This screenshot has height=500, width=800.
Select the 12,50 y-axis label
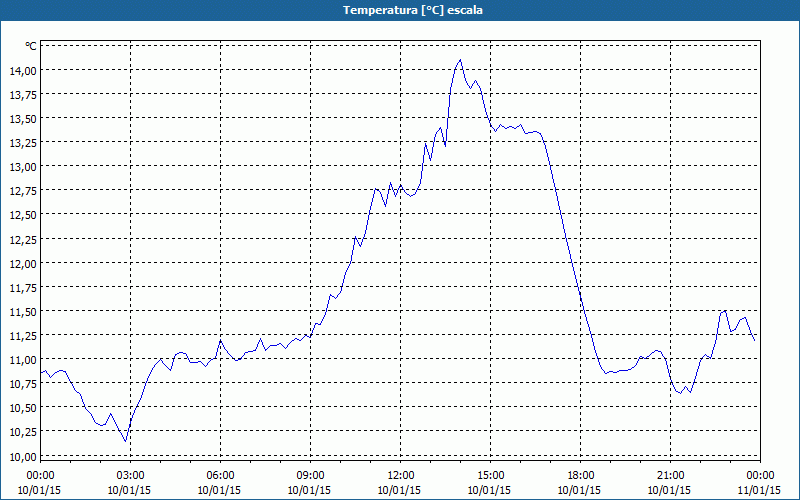(x=23, y=215)
